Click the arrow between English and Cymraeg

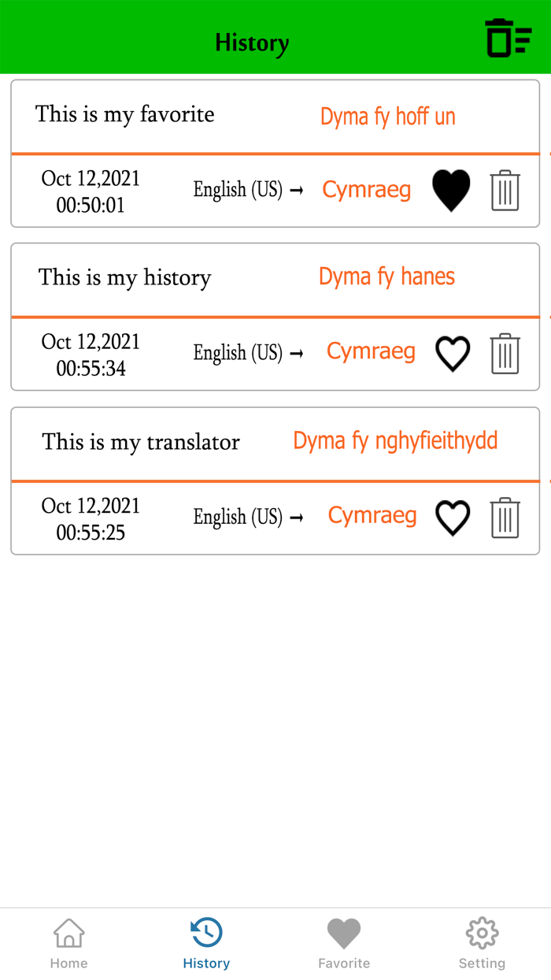300,189
